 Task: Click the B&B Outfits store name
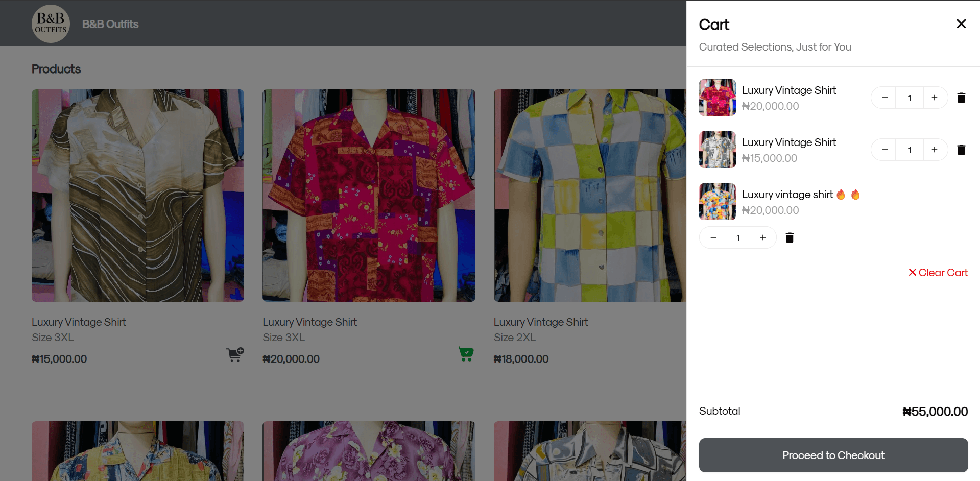(x=110, y=24)
